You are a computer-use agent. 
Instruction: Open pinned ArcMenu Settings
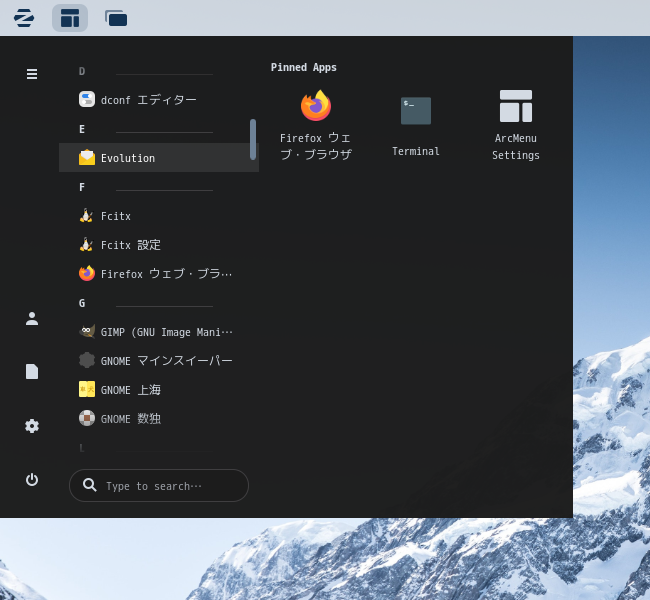pos(516,125)
